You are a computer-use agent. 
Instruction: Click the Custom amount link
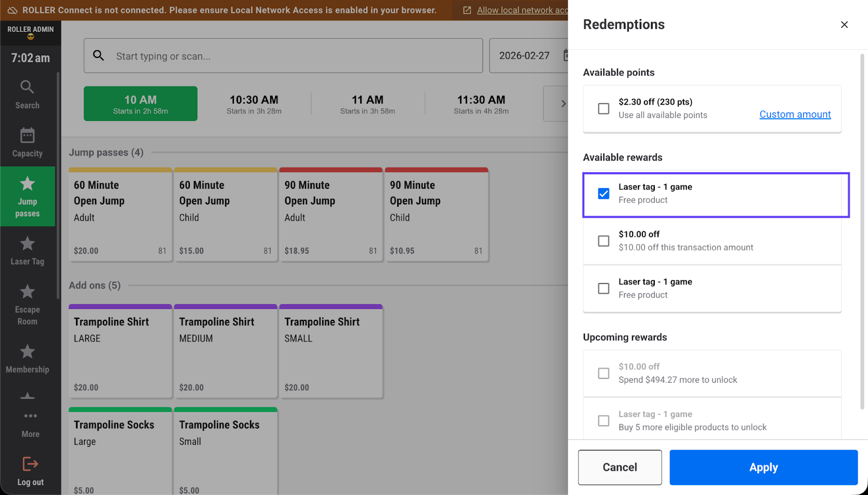click(x=795, y=114)
